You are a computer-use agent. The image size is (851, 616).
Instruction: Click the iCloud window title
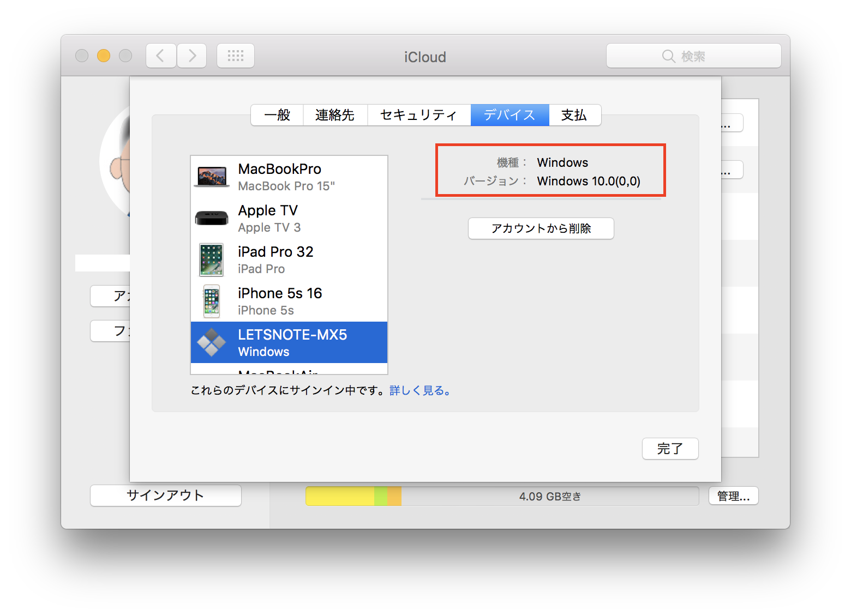point(425,57)
